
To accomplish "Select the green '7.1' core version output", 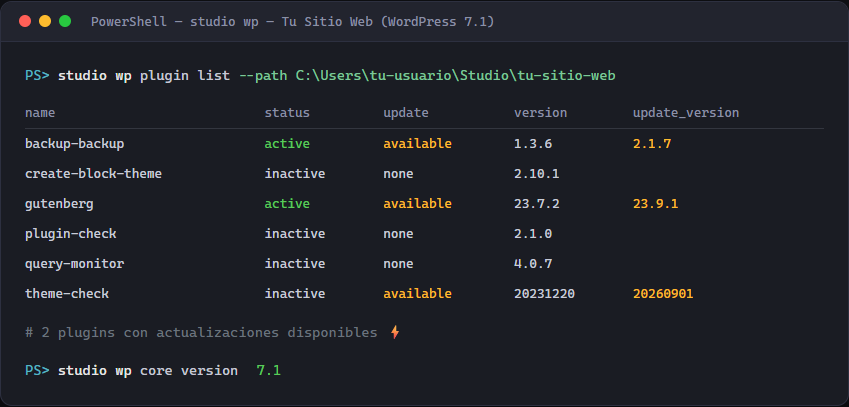I will tap(269, 371).
